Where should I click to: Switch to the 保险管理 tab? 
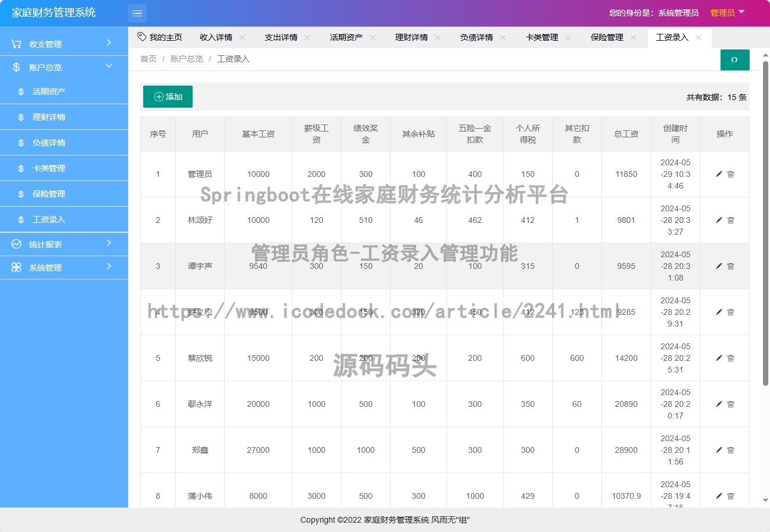pyautogui.click(x=607, y=37)
